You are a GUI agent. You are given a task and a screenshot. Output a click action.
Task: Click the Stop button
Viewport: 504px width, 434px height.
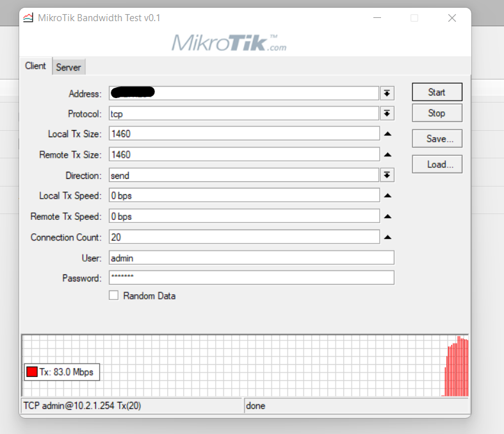[x=437, y=113]
